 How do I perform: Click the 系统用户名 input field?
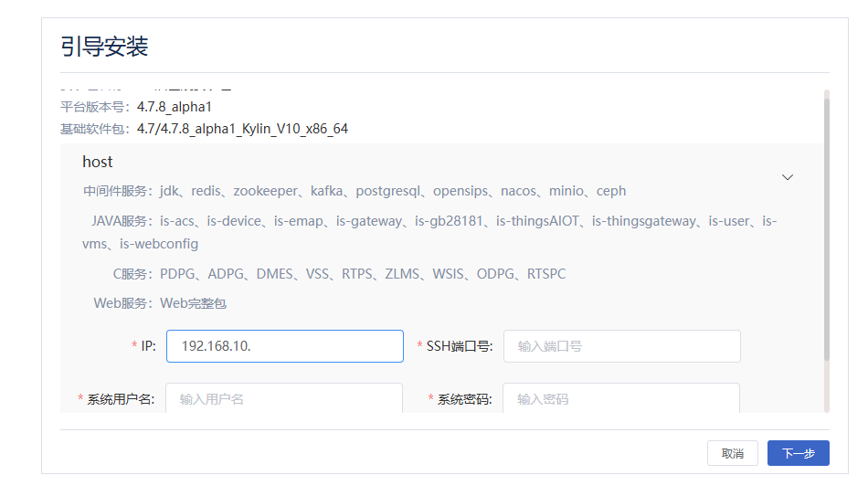coord(284,398)
